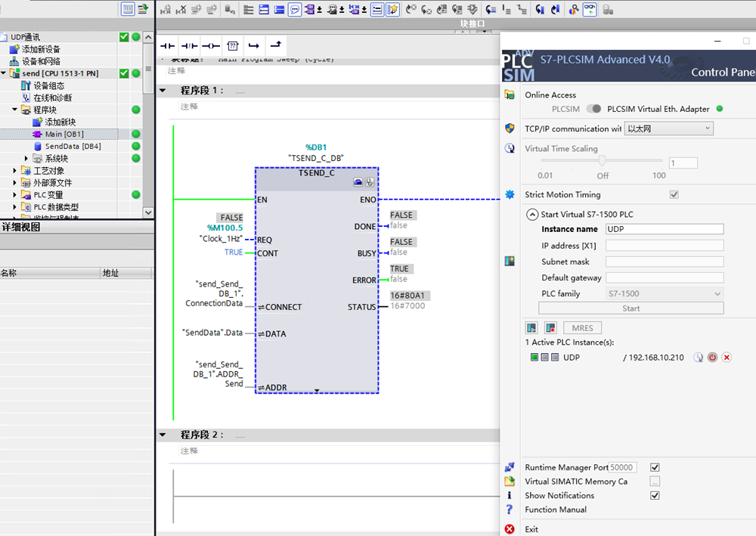Screen dimensions: 756x536
Task: Open Main [OB1] program block
Action: [x=64, y=135]
